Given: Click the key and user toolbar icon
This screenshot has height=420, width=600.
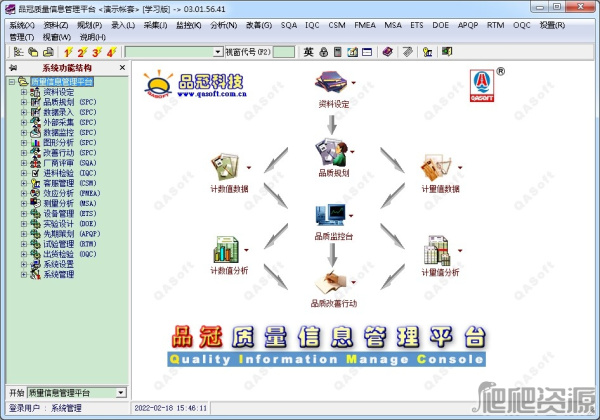Looking at the screenshot, I should tap(427, 52).
